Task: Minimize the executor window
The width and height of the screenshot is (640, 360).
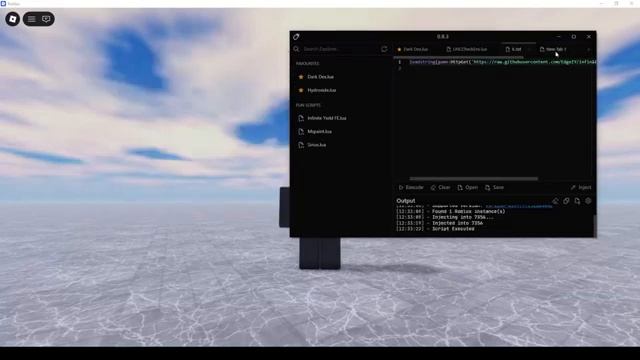Action: (x=558, y=37)
